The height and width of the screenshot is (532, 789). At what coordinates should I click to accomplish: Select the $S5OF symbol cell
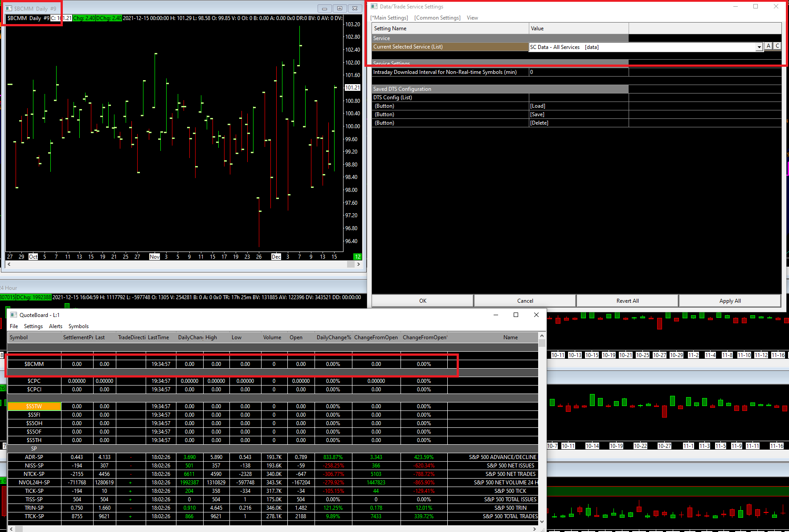click(x=34, y=432)
